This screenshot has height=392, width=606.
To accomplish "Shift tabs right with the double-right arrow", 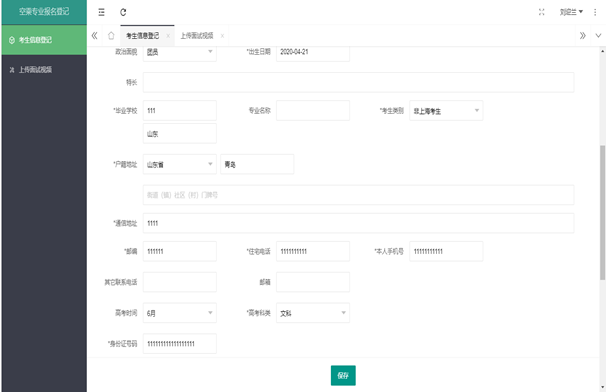I will click(x=582, y=36).
